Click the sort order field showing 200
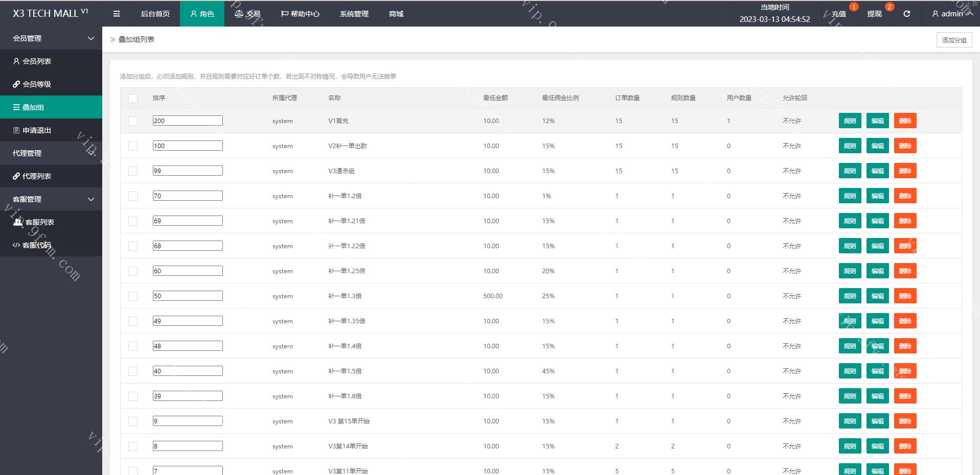This screenshot has height=475, width=980. point(188,121)
